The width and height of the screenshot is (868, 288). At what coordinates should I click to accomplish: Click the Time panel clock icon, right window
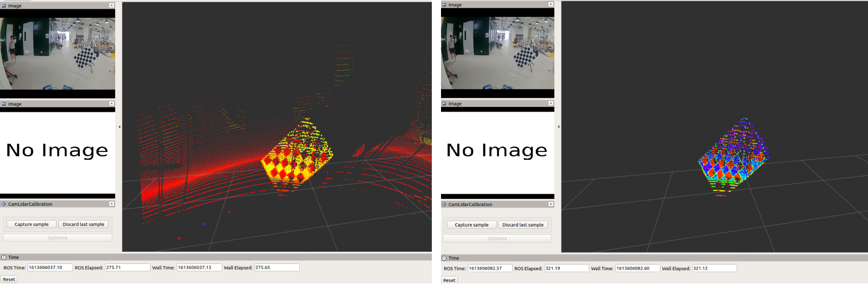click(444, 258)
